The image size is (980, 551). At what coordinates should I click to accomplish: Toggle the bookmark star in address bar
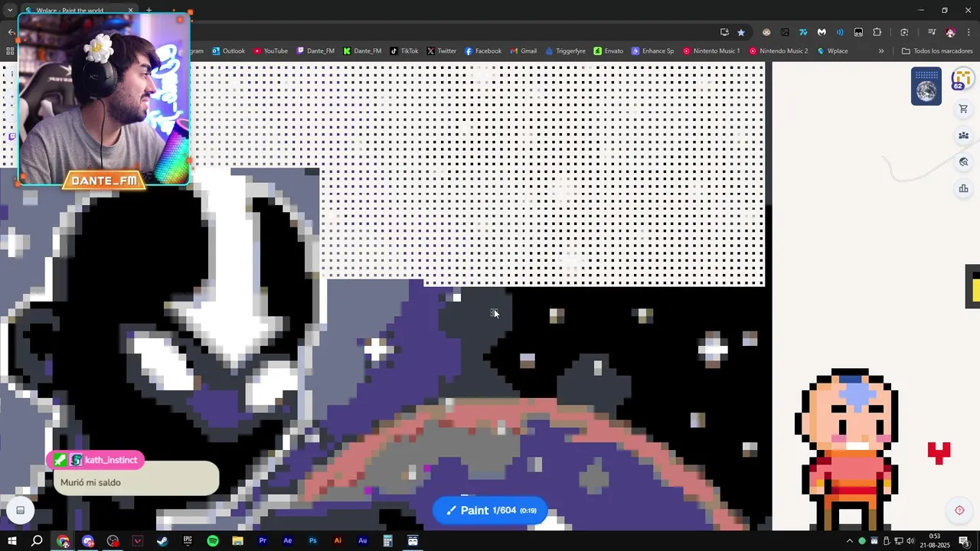coord(741,32)
